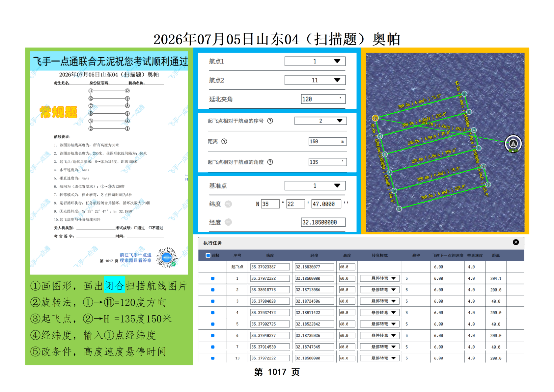Click the round icon next to 纬度

click(229, 204)
